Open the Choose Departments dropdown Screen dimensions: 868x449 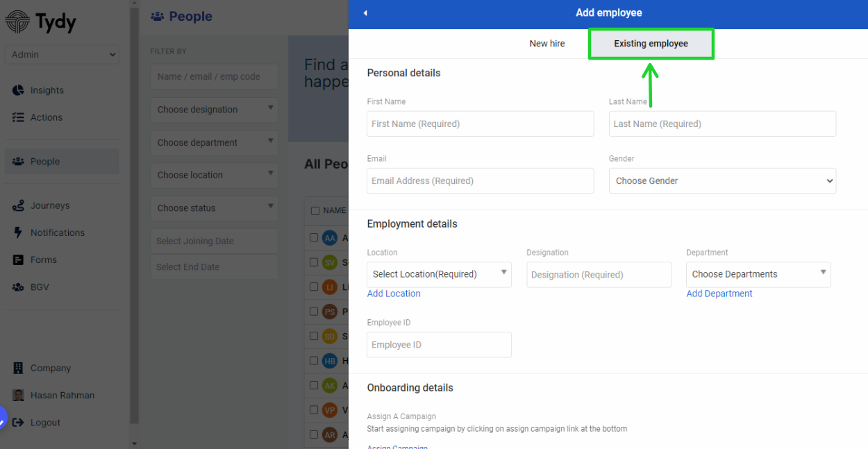[x=758, y=274]
